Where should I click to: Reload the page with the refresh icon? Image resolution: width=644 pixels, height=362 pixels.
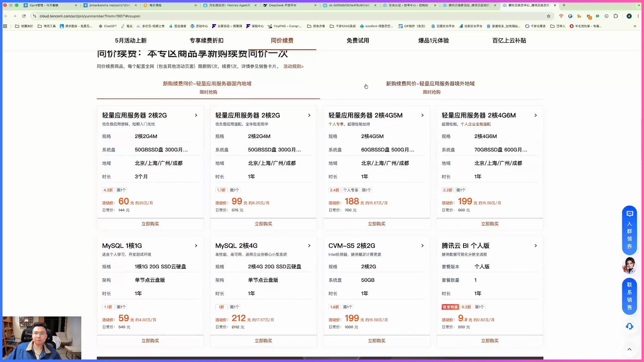[24, 16]
